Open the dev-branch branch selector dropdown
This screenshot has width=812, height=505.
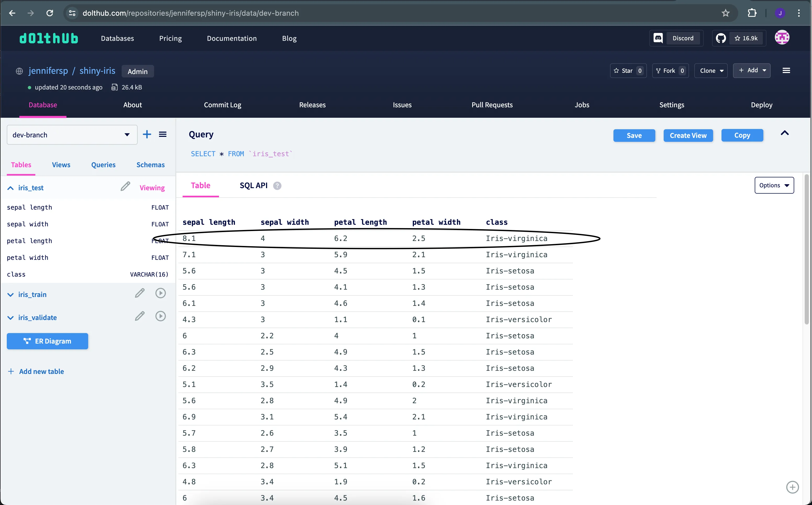72,135
